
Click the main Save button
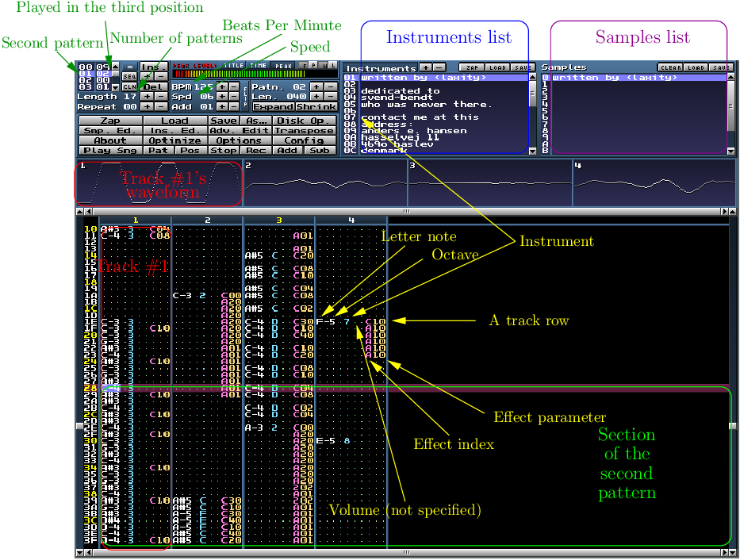pyautogui.click(x=224, y=121)
